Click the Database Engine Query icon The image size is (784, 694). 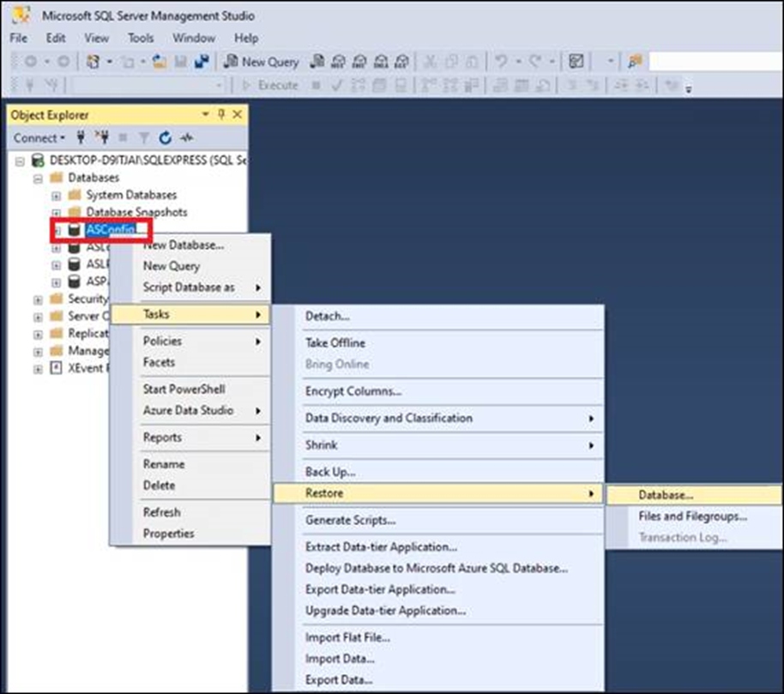(317, 62)
